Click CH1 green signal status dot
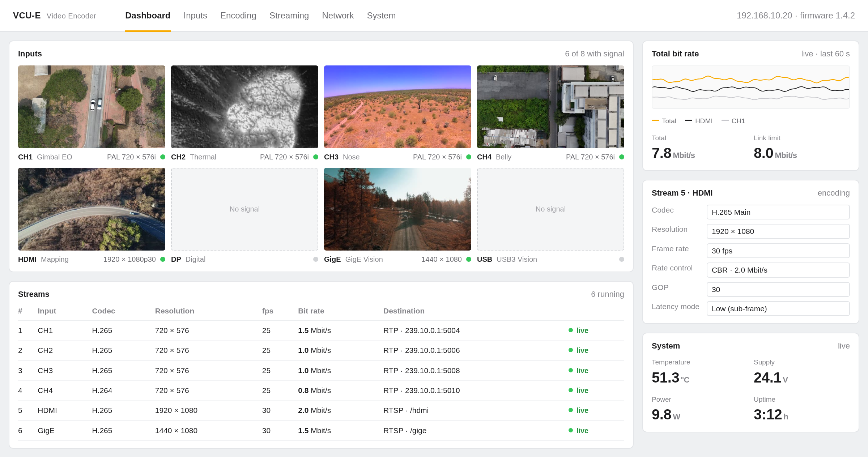The width and height of the screenshot is (868, 457). (163, 157)
